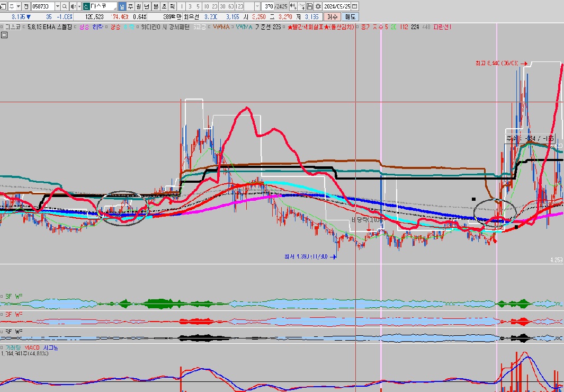The height and width of the screenshot is (392, 564).
Task: Click the add-indicator candlestick icon
Action: click(x=293, y=6)
